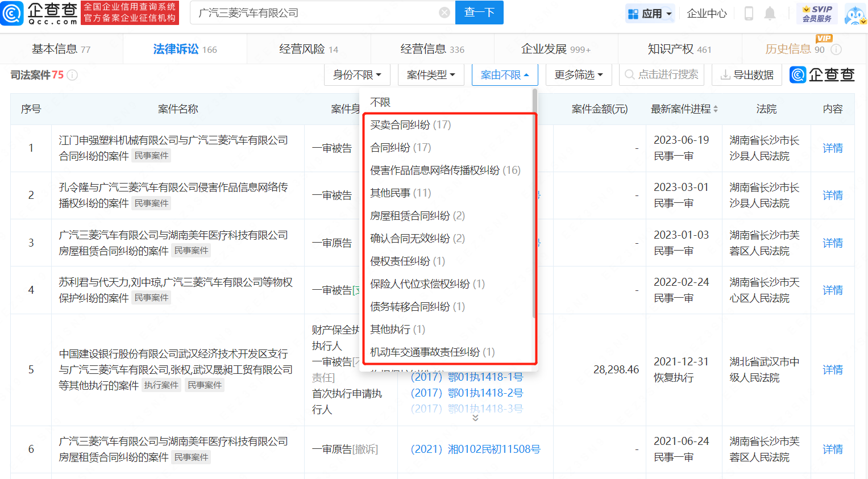Open the mobile app phone icon
868x479 pixels.
pyautogui.click(x=749, y=13)
